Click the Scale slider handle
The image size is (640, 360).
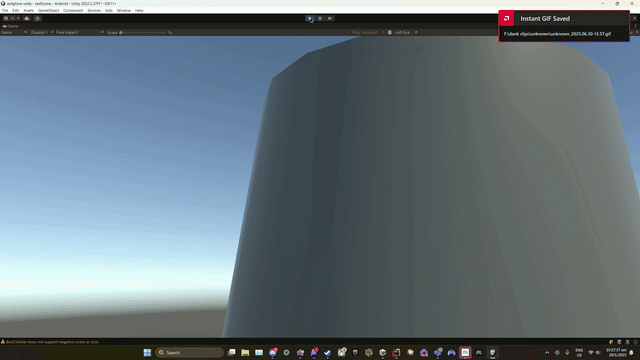pos(121,33)
